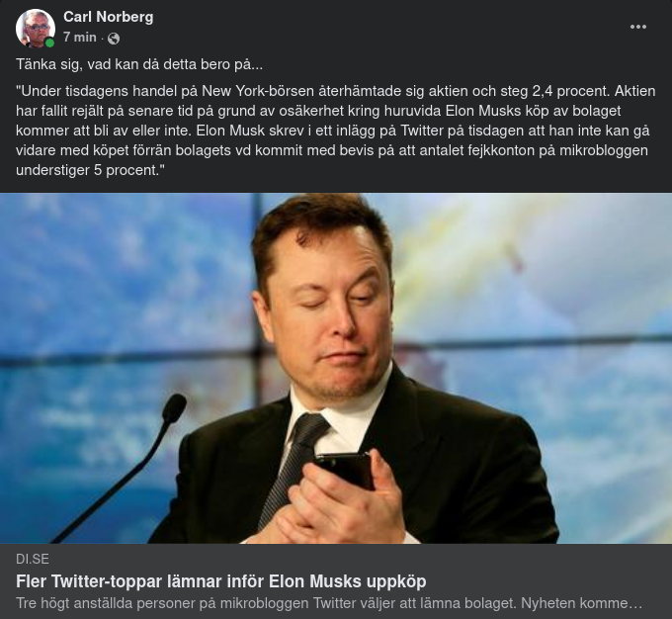672x619 pixels.
Task: Open the Carl Norberg profile name link
Action: pos(108,17)
